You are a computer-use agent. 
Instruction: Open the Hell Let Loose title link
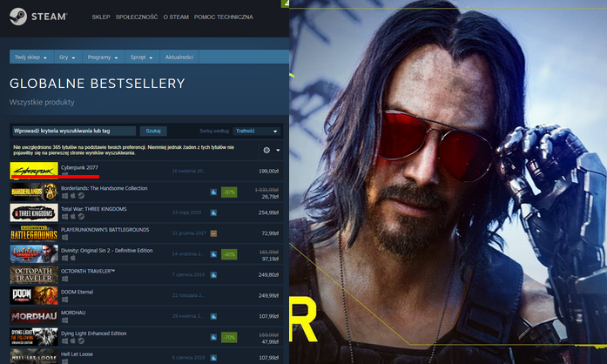(x=77, y=354)
